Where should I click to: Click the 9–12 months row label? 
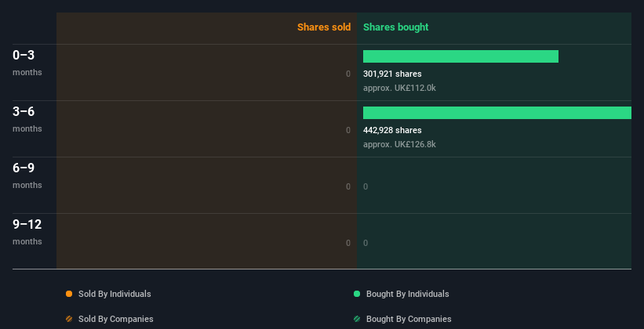point(27,232)
